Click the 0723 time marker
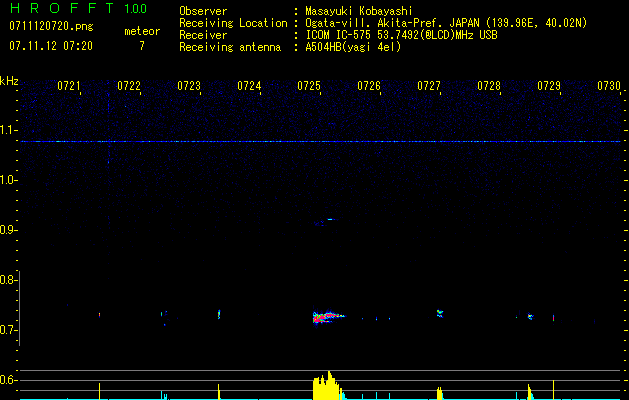This screenshot has width=629, height=400. [x=189, y=86]
